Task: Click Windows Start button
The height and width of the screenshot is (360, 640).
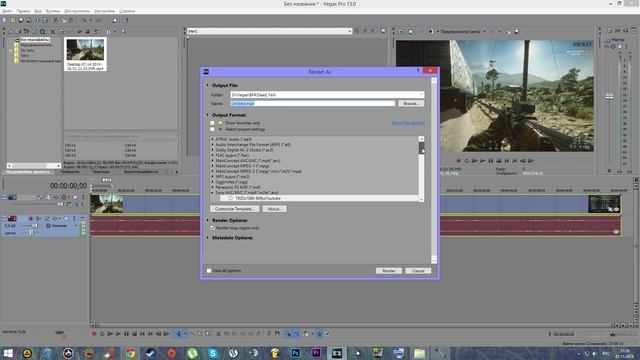Action: [8, 353]
